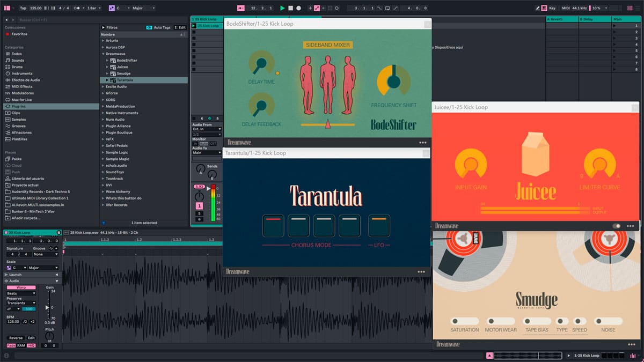644x362 pixels.
Task: Expand the Arturia plugin folder
Action: pyautogui.click(x=103, y=41)
